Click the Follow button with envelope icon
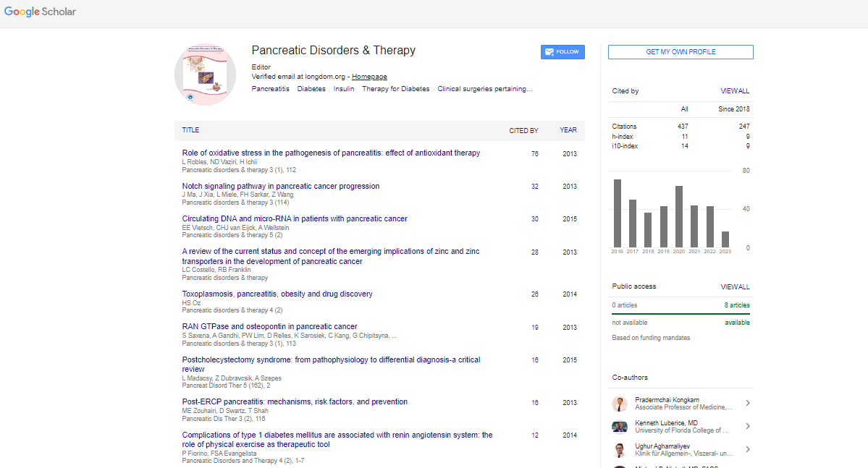The height and width of the screenshot is (468, 868). (x=562, y=52)
